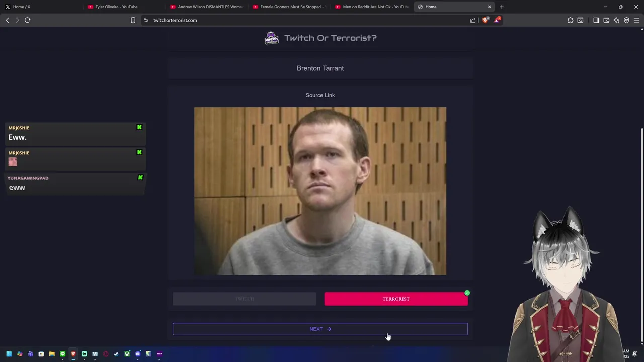Click the Twitch Or Terrorist logo
644x362 pixels.
(272, 38)
